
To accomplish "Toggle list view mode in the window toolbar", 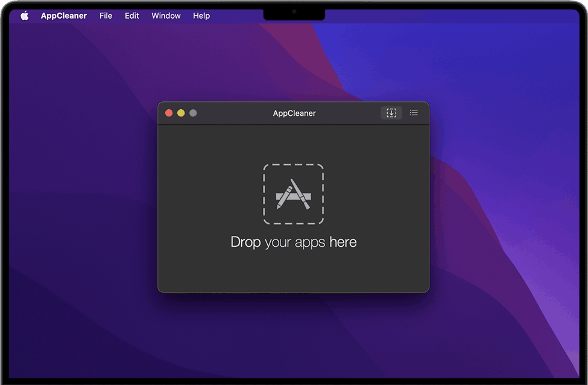I will tap(414, 113).
